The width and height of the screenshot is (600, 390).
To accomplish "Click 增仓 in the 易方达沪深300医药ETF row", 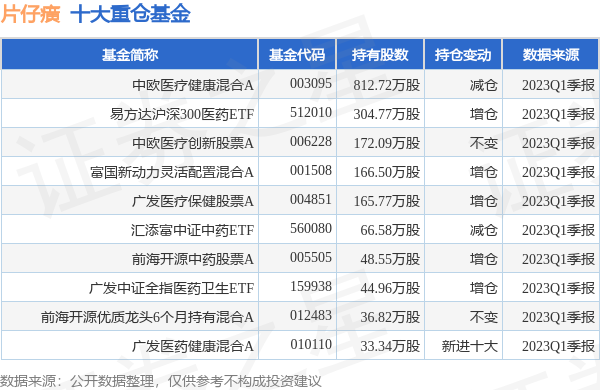I will tap(484, 114).
